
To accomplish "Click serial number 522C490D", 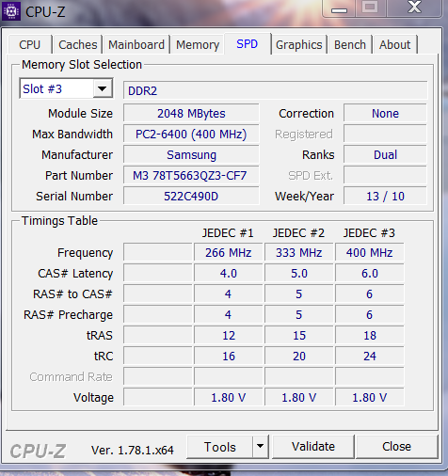I will pyautogui.click(x=191, y=196).
